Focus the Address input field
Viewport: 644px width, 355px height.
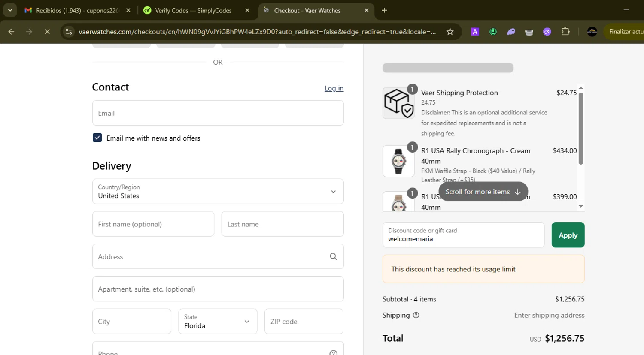[218, 256]
